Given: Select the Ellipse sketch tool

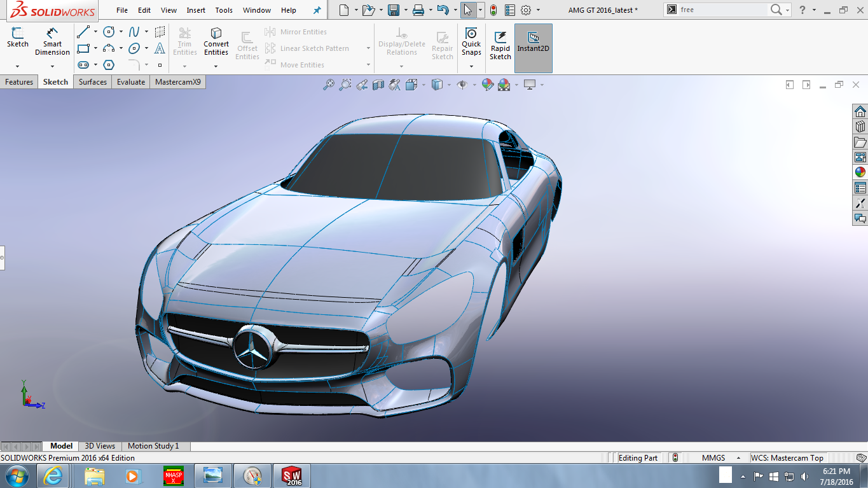Looking at the screenshot, I should click(x=134, y=48).
